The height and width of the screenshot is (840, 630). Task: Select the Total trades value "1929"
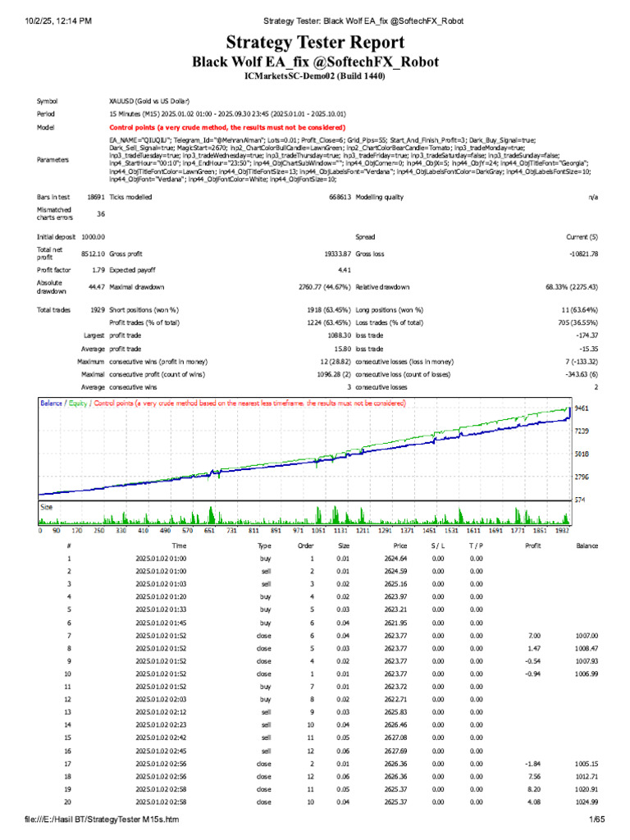click(x=98, y=310)
